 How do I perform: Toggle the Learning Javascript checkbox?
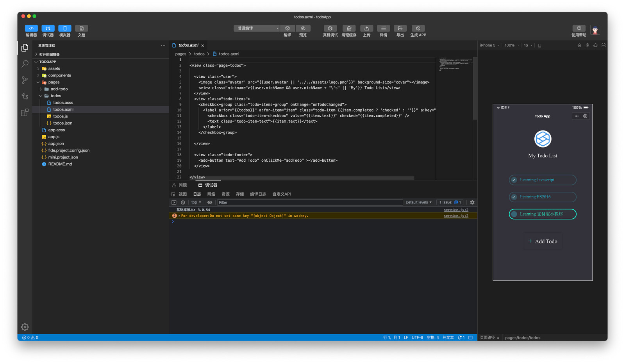pos(514,180)
